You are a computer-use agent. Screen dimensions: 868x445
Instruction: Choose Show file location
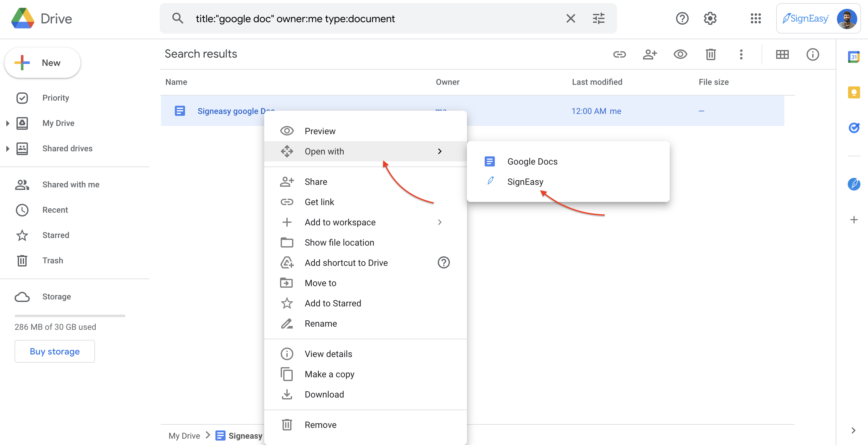coord(365,242)
